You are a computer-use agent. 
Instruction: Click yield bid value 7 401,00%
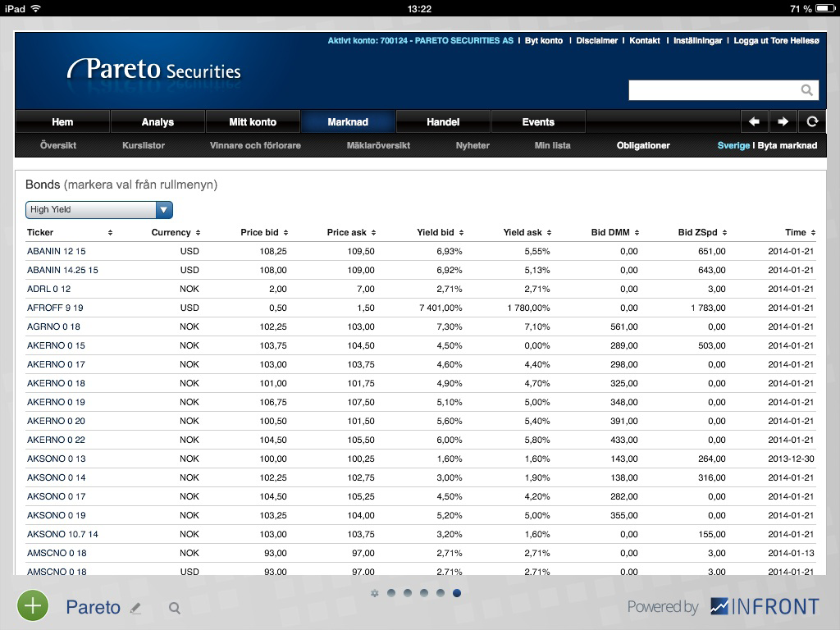coord(441,308)
